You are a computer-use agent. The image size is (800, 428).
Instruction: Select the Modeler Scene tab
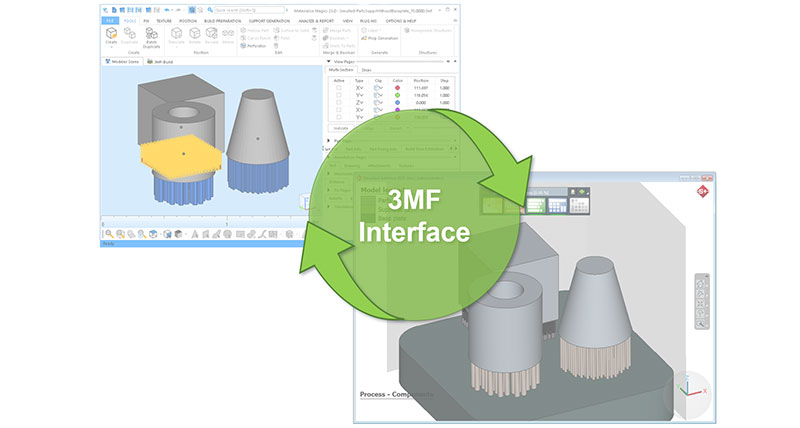pos(122,62)
